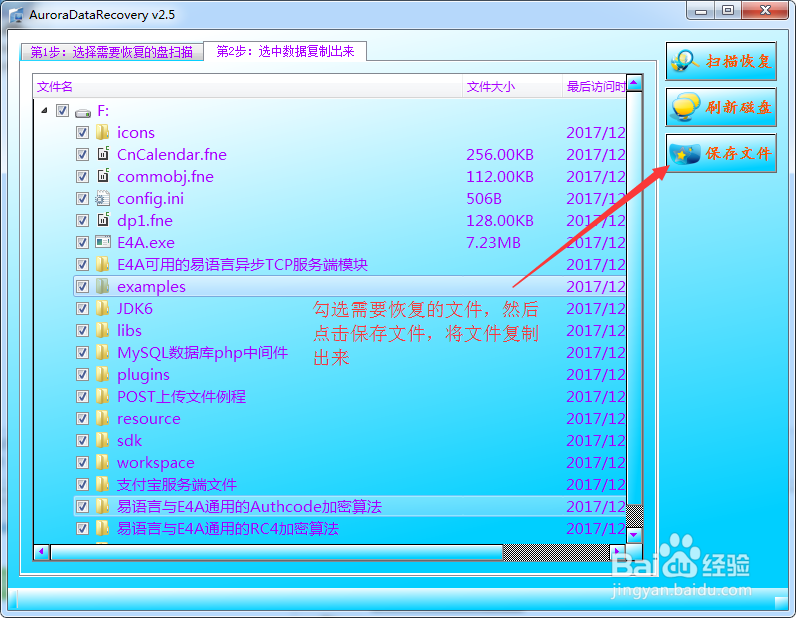Click the CnCalendar.fne file icon
Viewport: 796px width, 618px height.
pyautogui.click(x=103, y=153)
